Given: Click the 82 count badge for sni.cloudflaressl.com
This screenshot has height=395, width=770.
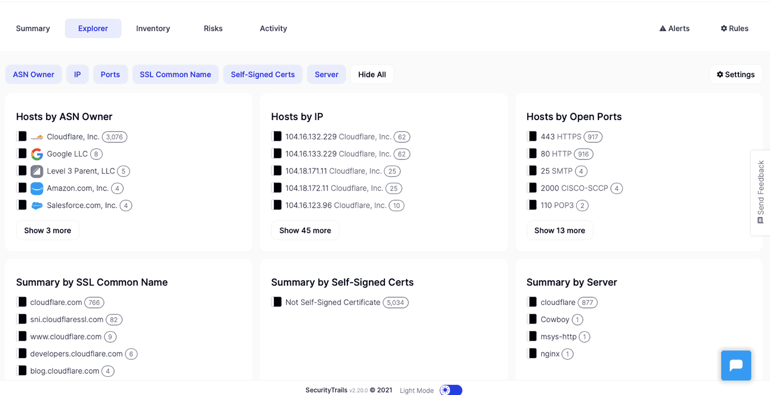Looking at the screenshot, I should [x=114, y=320].
